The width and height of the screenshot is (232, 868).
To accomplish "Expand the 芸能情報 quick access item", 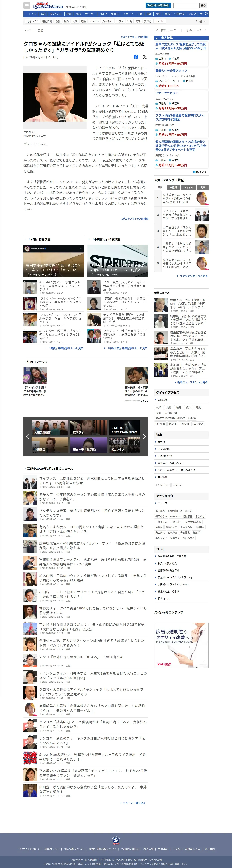I will coord(181,400).
